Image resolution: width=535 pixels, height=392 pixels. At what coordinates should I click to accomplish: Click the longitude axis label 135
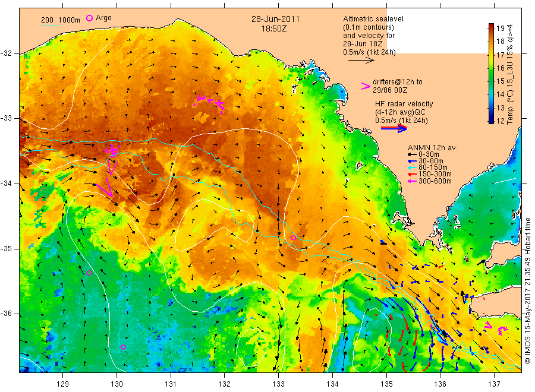(386, 384)
